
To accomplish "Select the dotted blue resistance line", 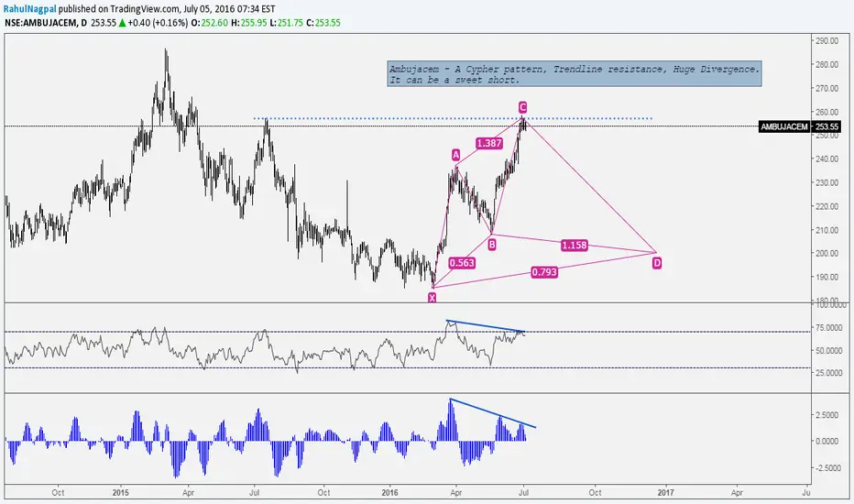I will (453, 118).
